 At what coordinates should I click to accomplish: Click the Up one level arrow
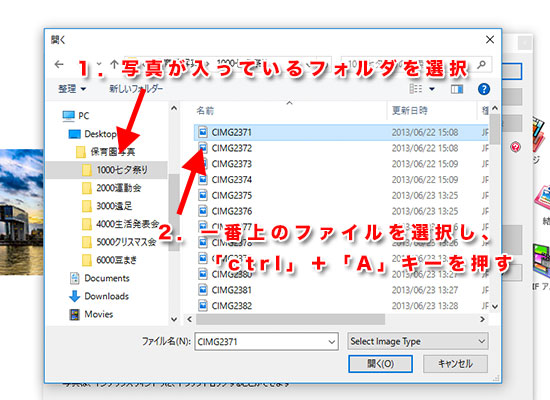pos(114,65)
